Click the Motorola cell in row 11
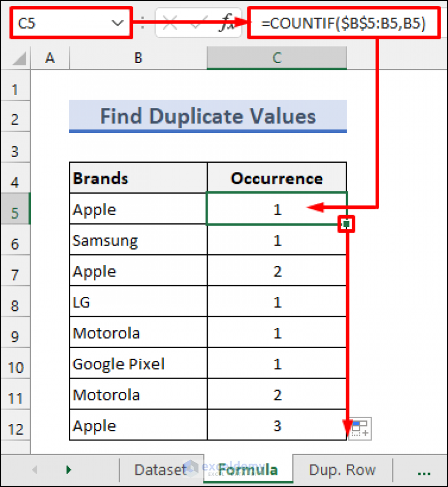 click(138, 394)
